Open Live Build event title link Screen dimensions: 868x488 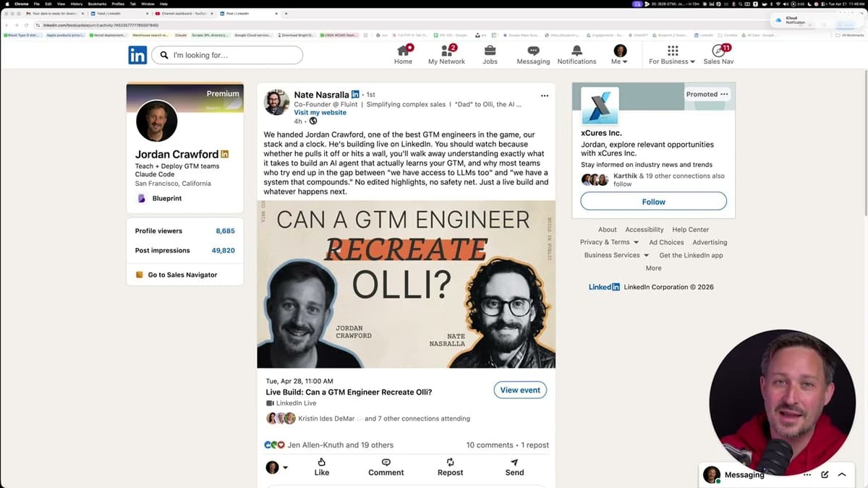(349, 392)
